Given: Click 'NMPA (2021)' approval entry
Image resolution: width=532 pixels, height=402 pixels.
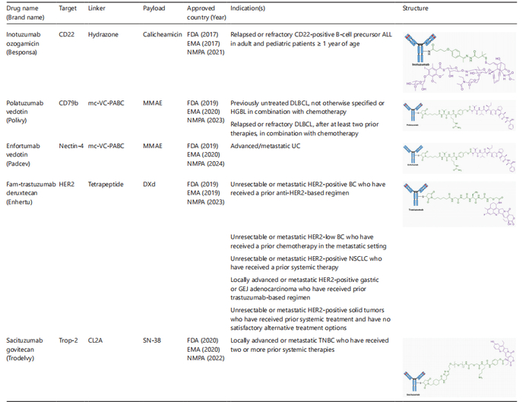Looking at the screenshot, I should (x=206, y=52).
